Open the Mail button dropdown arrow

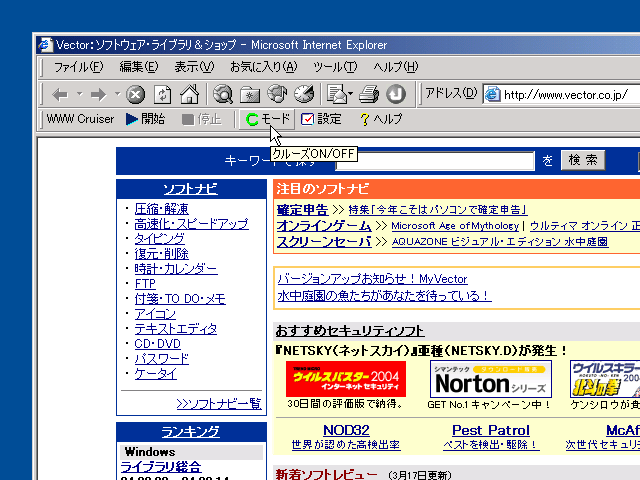point(351,94)
